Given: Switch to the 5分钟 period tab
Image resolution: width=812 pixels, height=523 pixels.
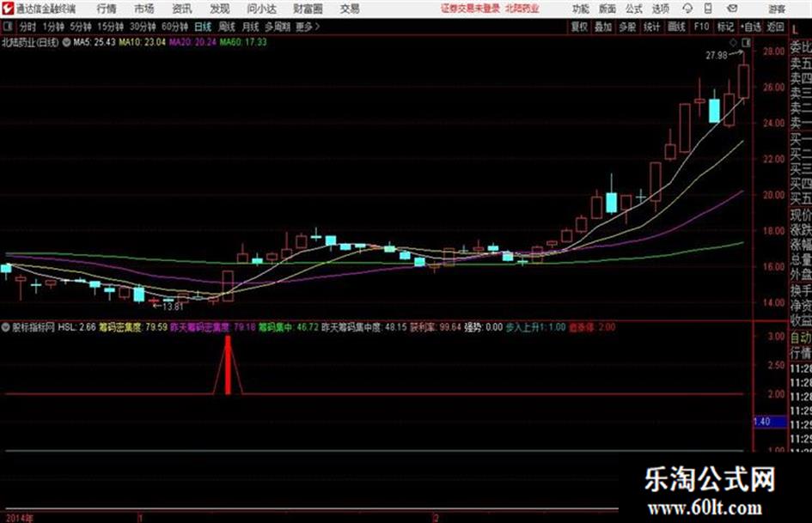Looking at the screenshot, I should click(x=81, y=27).
